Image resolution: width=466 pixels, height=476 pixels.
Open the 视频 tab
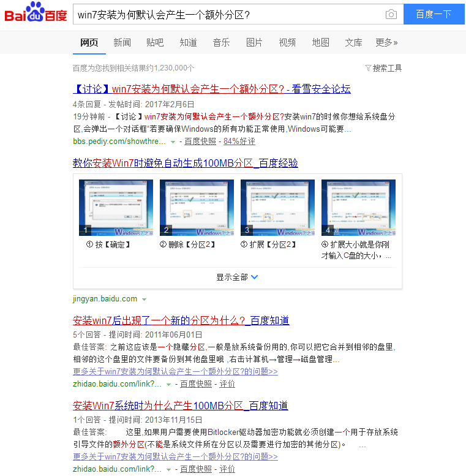click(287, 42)
